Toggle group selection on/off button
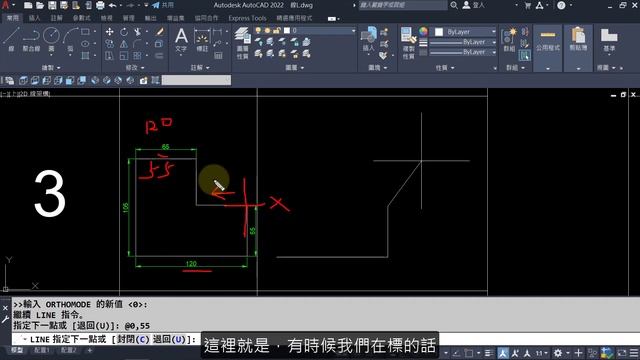640x360 pixels. [x=525, y=55]
